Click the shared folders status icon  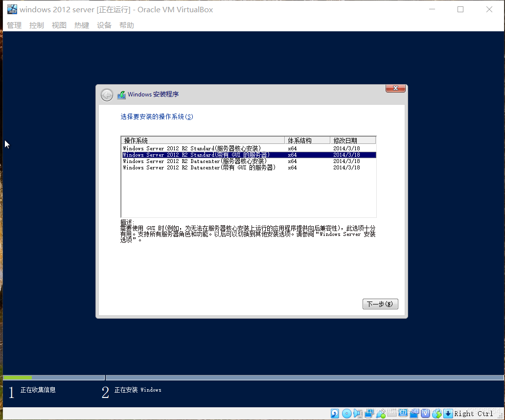click(x=391, y=413)
